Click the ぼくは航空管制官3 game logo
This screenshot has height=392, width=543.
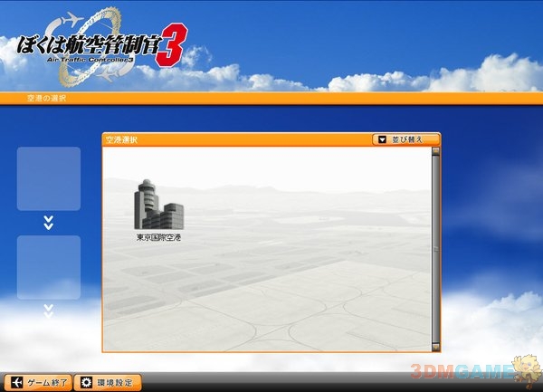click(102, 47)
